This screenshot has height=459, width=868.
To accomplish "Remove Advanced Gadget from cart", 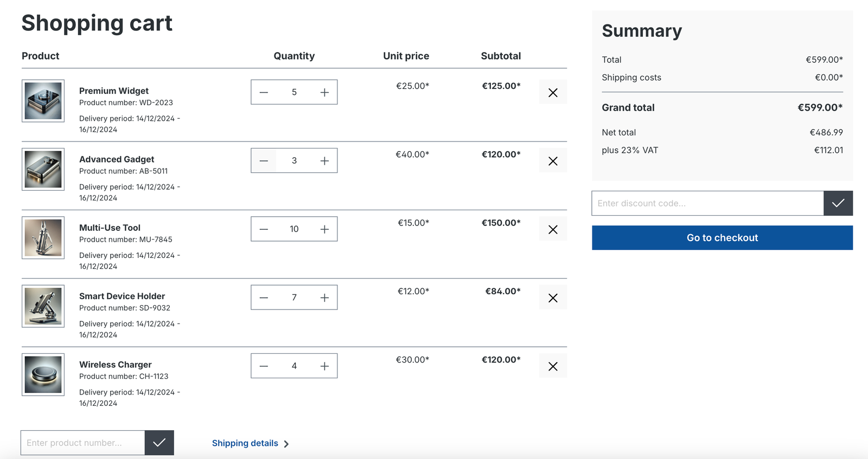I will [553, 161].
